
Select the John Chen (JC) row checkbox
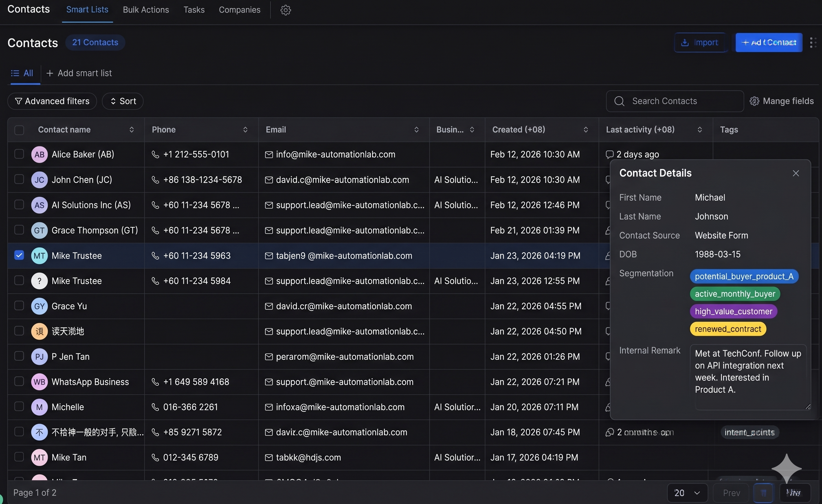tap(19, 179)
